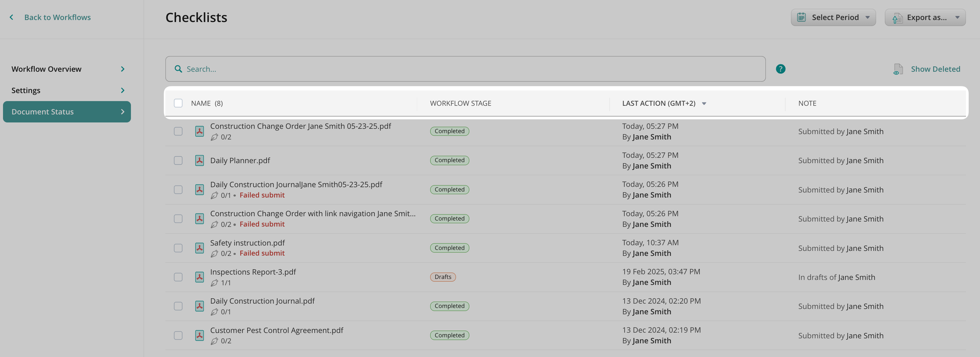Select checkbox for Daily Construction Journal.pdf row
The image size is (980, 357).
[x=178, y=306]
